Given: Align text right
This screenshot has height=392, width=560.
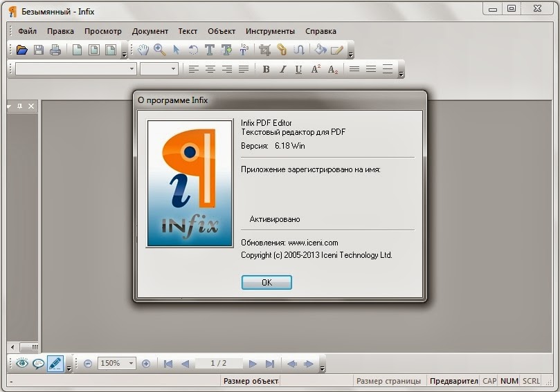Looking at the screenshot, I should tap(227, 69).
